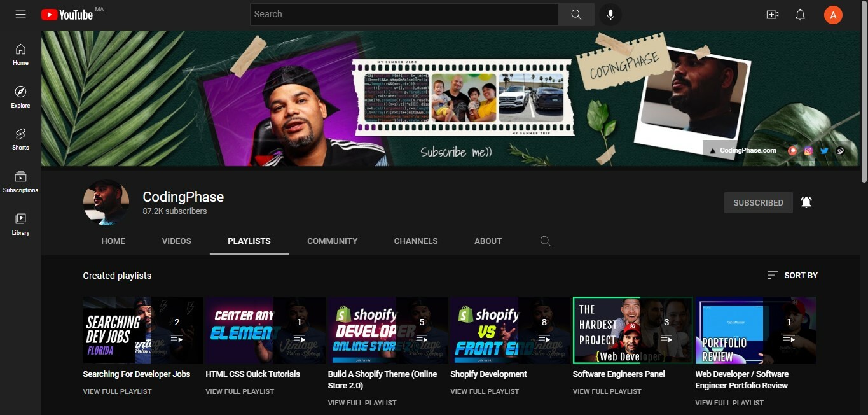868x415 pixels.
Task: Go to YouTube home via logo
Action: [67, 15]
